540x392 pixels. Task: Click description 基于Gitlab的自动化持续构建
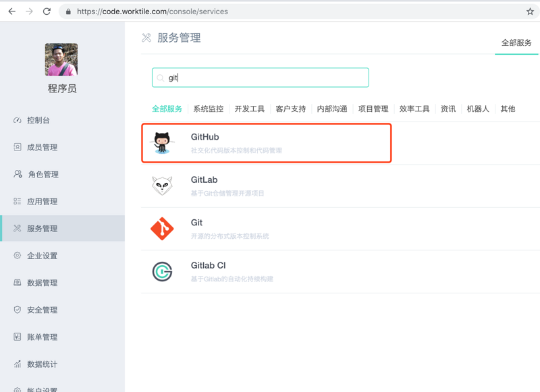click(x=232, y=279)
